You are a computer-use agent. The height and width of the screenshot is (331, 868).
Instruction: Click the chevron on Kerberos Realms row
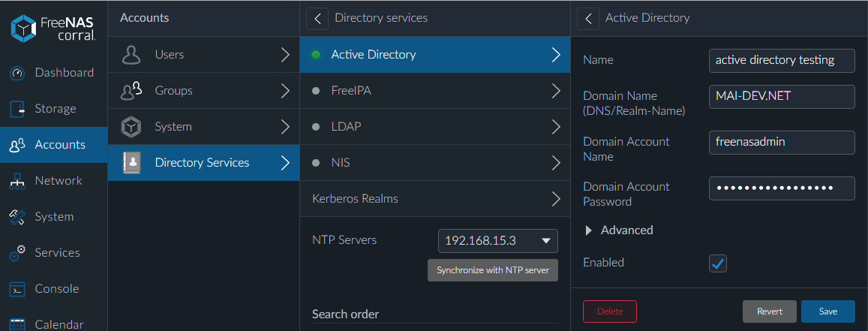tap(557, 199)
